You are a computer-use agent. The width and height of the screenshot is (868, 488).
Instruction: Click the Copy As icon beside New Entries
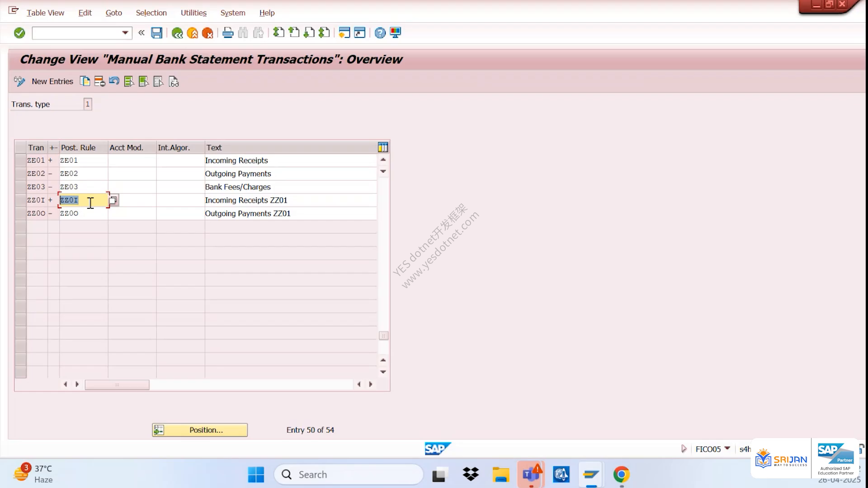[x=85, y=81]
